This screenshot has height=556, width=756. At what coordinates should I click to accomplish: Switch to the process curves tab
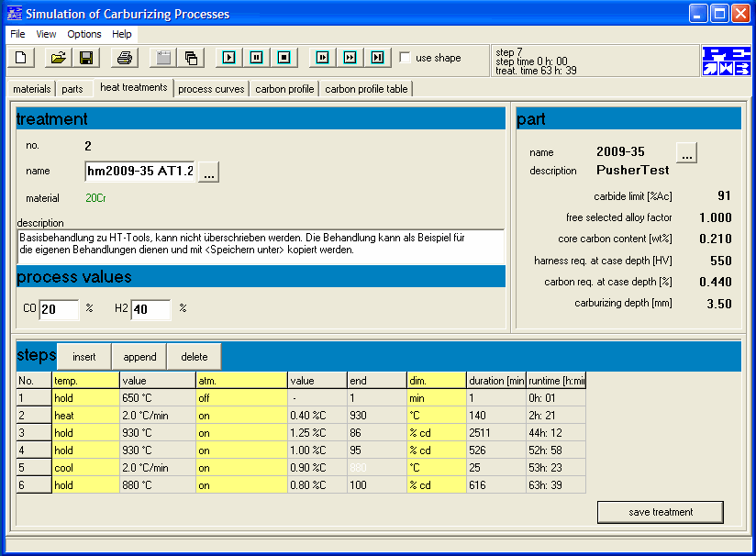pos(211,89)
